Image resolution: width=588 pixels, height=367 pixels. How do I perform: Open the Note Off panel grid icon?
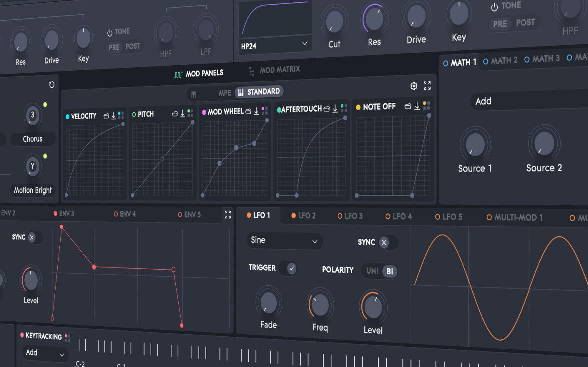(x=427, y=105)
